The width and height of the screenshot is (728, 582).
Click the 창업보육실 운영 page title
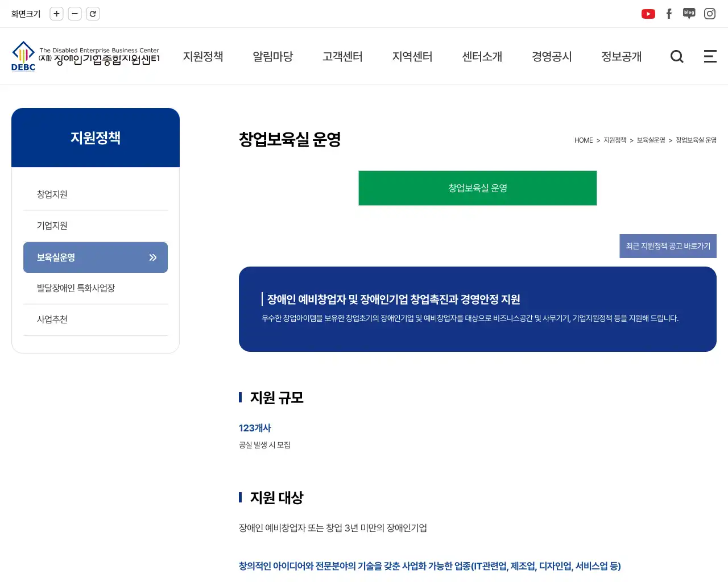[x=290, y=139]
